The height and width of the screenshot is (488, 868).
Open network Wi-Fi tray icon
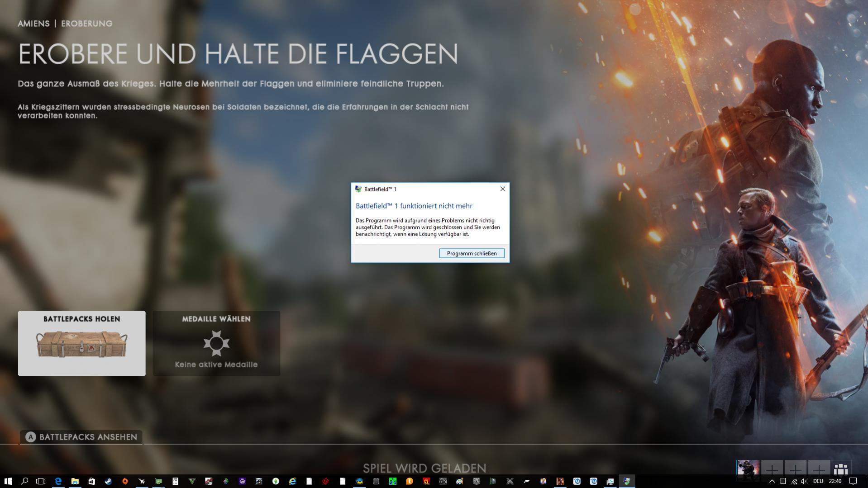pyautogui.click(x=794, y=481)
